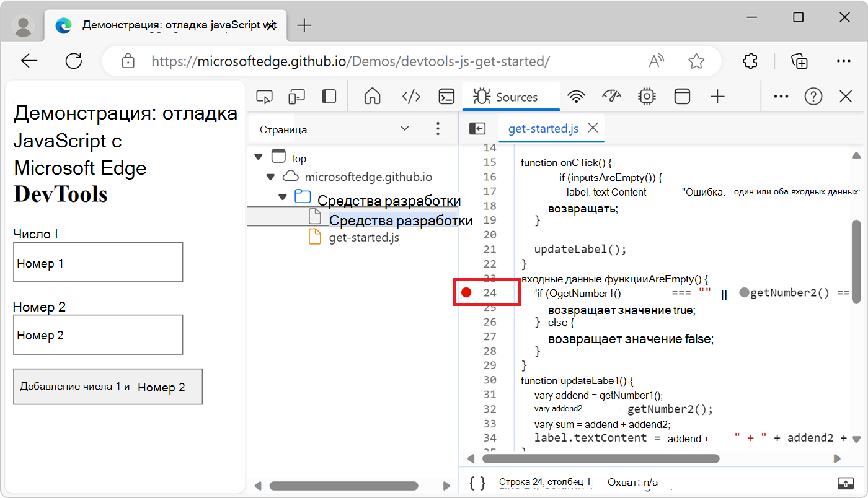This screenshot has width=868, height=498.
Task: Click line number 32 gutter
Action: [490, 409]
